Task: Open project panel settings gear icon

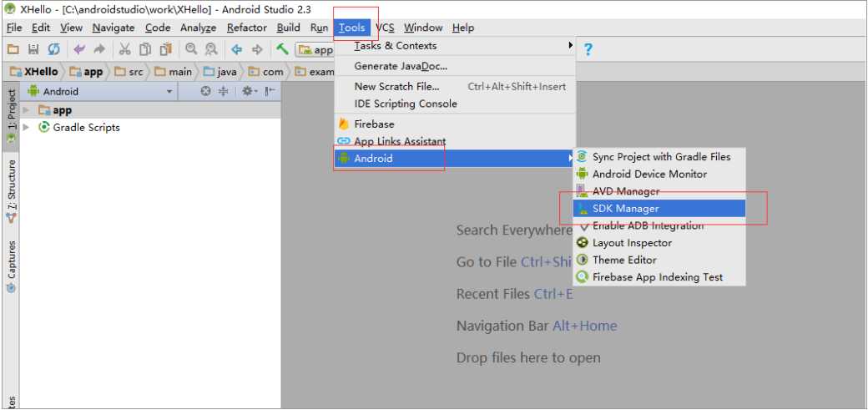Action: [x=247, y=91]
